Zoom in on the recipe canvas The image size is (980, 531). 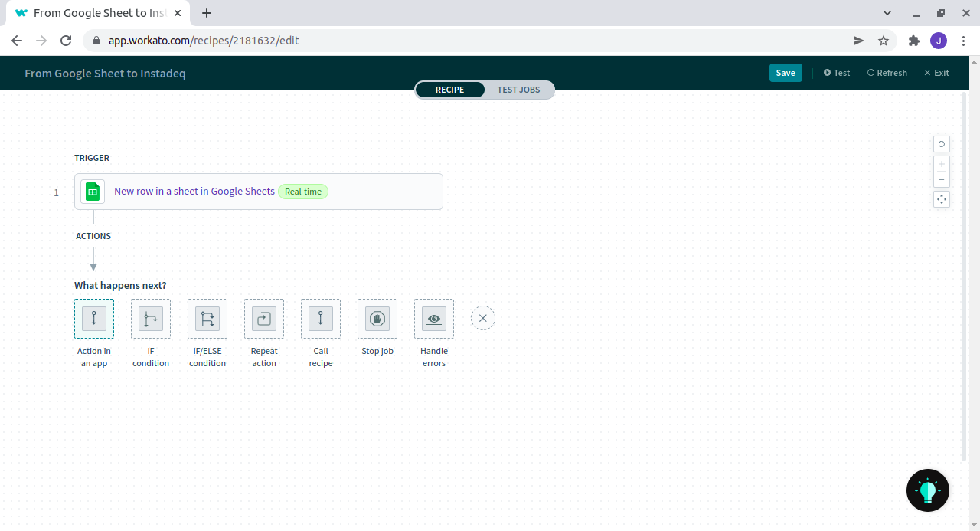pos(942,163)
